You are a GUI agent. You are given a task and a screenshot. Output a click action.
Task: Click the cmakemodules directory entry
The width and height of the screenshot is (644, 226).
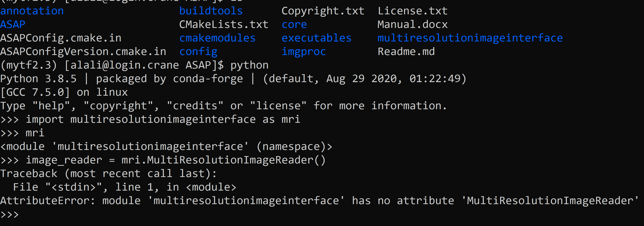(x=217, y=38)
